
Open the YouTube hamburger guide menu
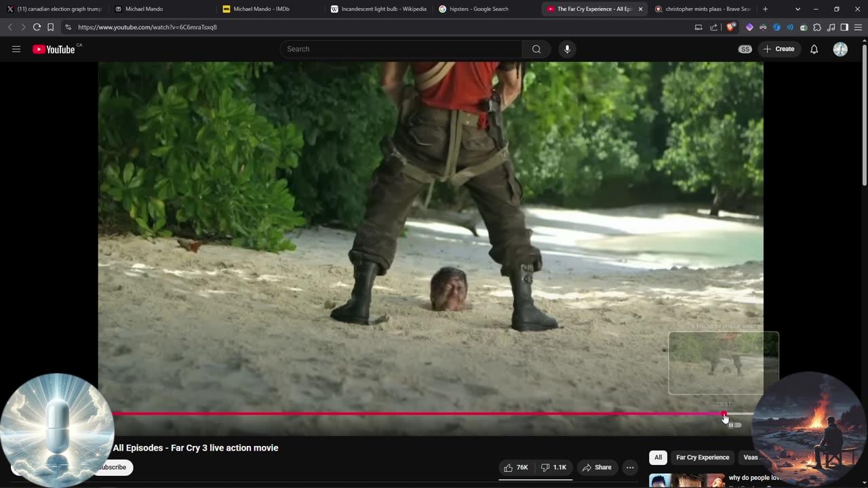[16, 49]
